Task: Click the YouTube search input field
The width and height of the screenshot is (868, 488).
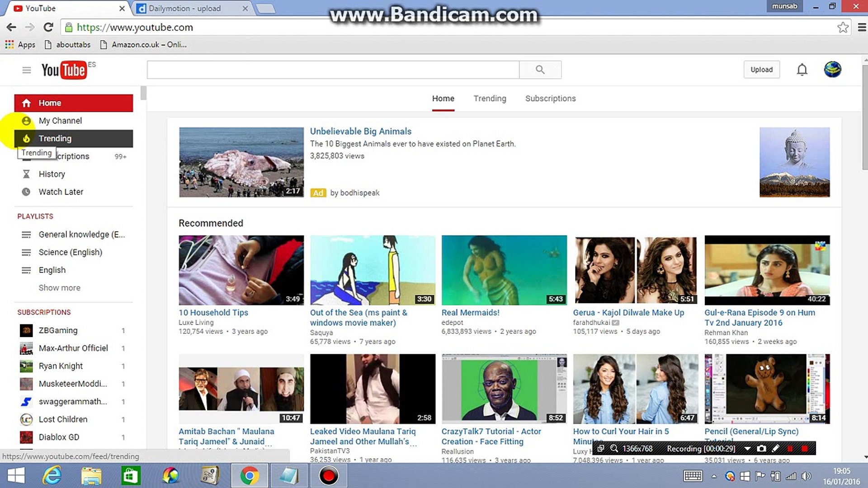Action: tap(333, 70)
